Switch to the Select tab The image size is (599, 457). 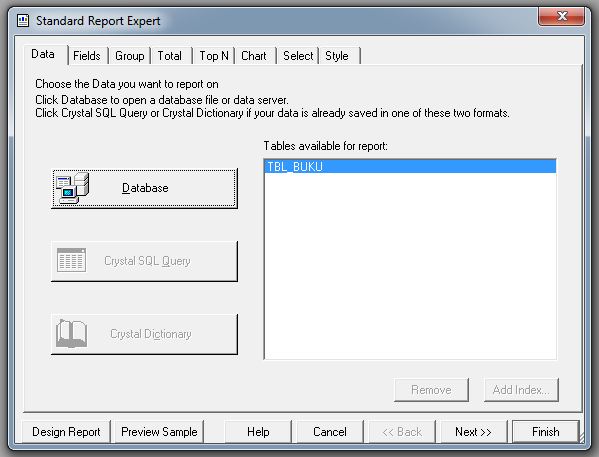(x=298, y=56)
